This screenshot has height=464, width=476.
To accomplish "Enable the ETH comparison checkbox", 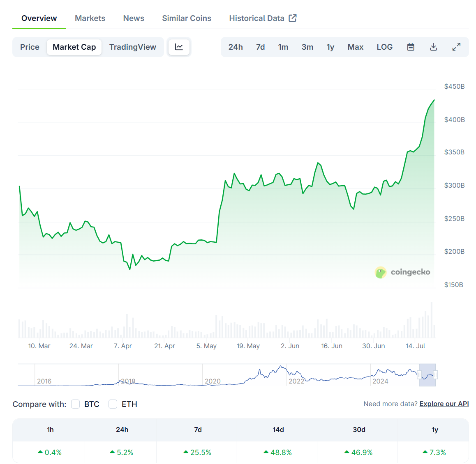I will (113, 404).
